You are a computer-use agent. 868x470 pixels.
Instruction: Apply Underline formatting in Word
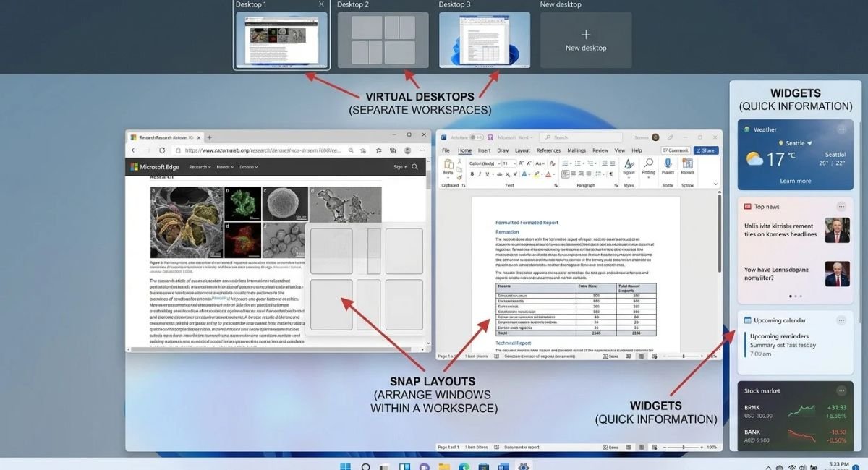[x=487, y=174]
